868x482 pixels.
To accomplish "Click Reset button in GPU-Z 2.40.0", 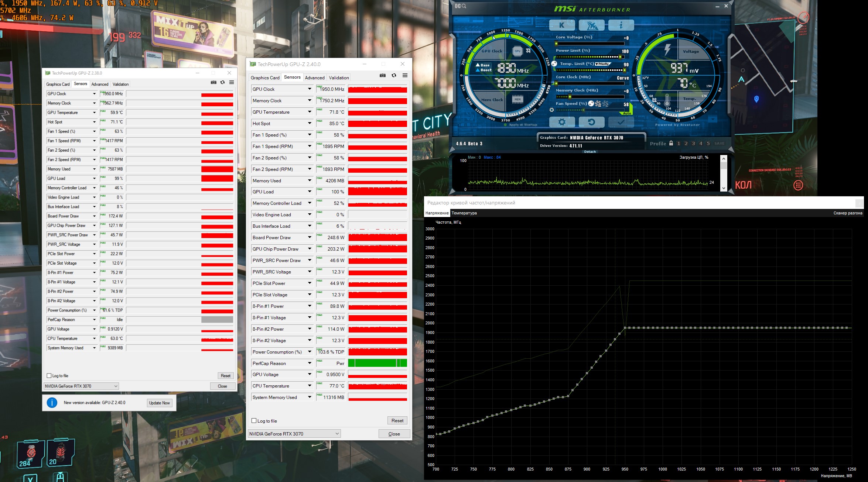I will pyautogui.click(x=397, y=420).
